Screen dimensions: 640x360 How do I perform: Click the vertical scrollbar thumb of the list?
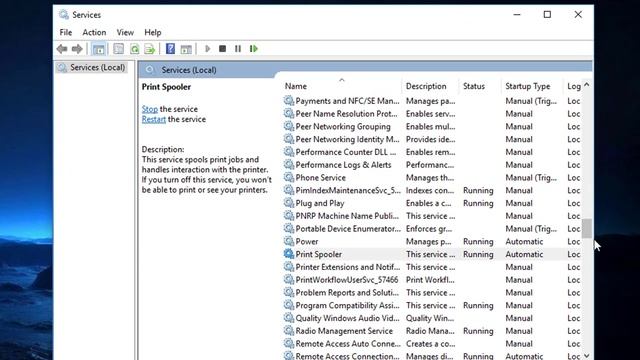click(x=587, y=228)
